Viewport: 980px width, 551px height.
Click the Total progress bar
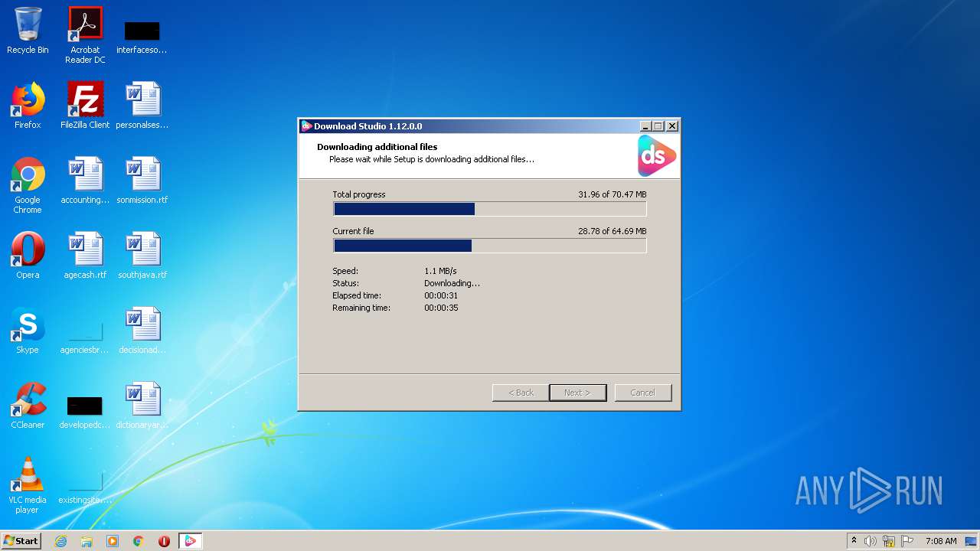tap(490, 209)
